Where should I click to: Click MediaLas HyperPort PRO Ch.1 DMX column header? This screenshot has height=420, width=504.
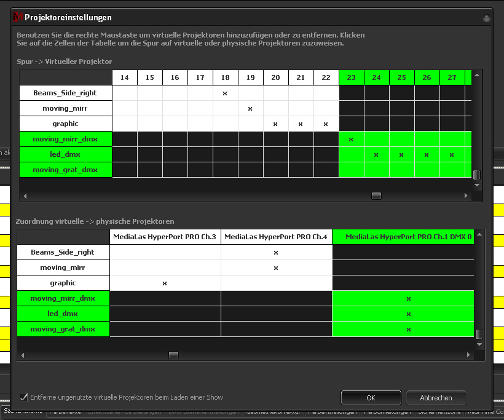[x=403, y=237]
